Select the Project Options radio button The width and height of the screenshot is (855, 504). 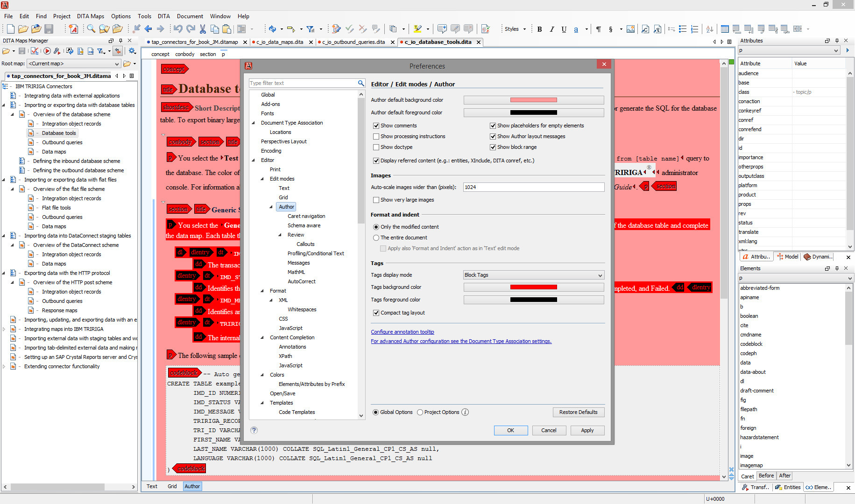tap(420, 412)
